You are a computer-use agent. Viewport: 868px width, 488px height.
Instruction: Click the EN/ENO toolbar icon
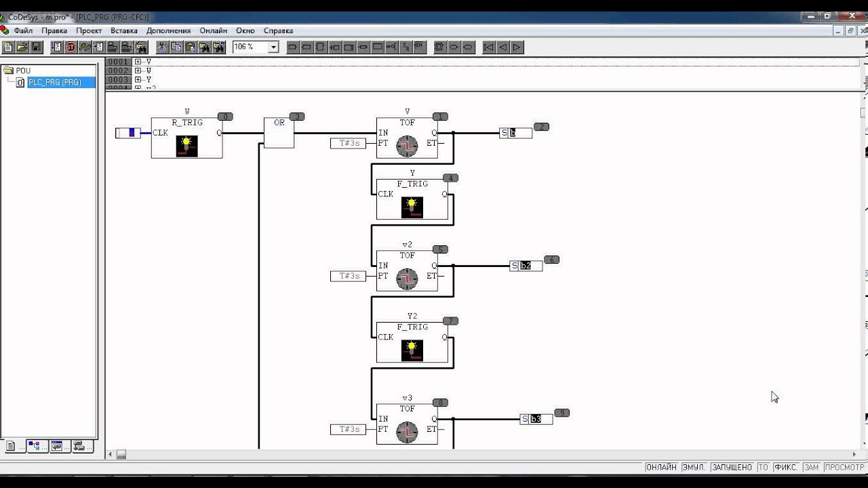click(x=420, y=47)
